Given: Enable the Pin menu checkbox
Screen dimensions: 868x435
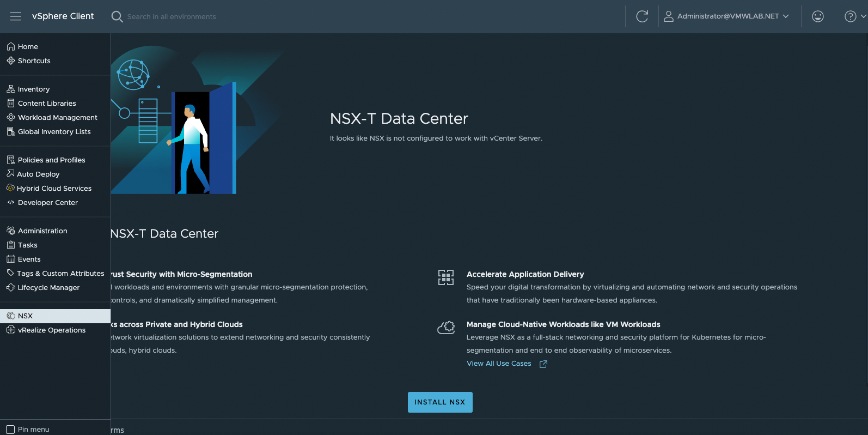Looking at the screenshot, I should (10, 430).
